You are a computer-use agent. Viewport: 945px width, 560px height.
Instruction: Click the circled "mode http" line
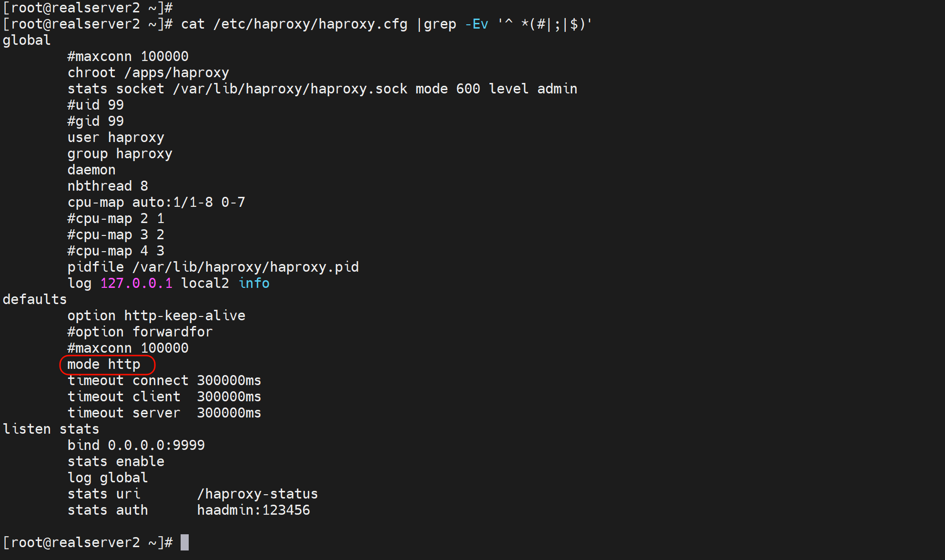(x=104, y=365)
